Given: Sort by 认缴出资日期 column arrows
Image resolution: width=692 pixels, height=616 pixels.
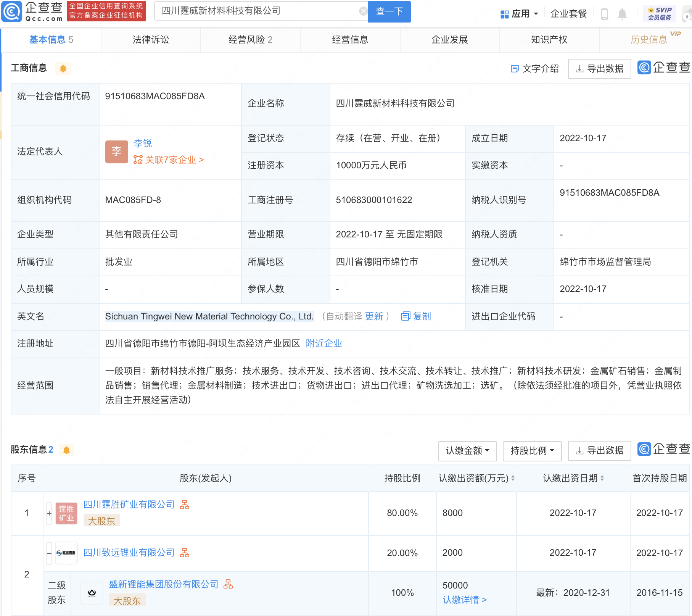Looking at the screenshot, I should pos(602,478).
